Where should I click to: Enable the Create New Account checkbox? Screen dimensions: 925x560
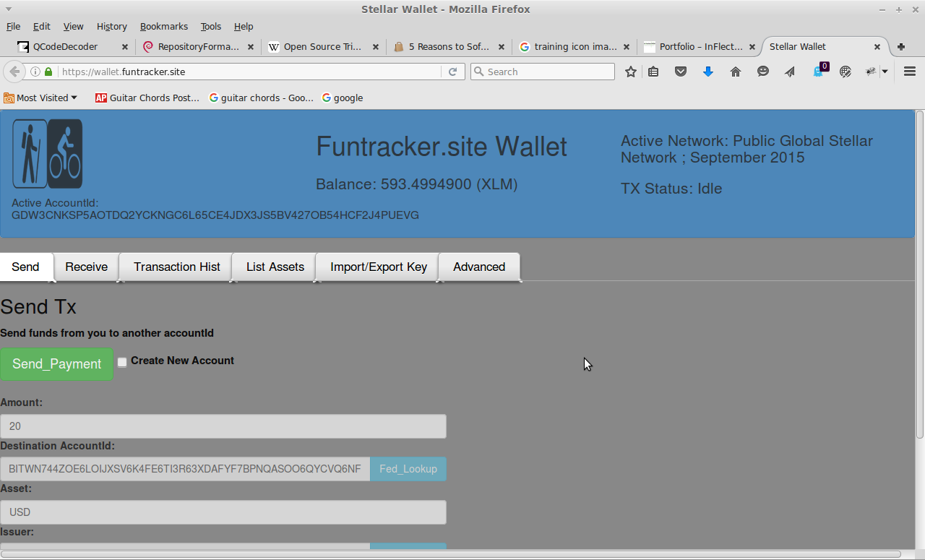click(122, 362)
